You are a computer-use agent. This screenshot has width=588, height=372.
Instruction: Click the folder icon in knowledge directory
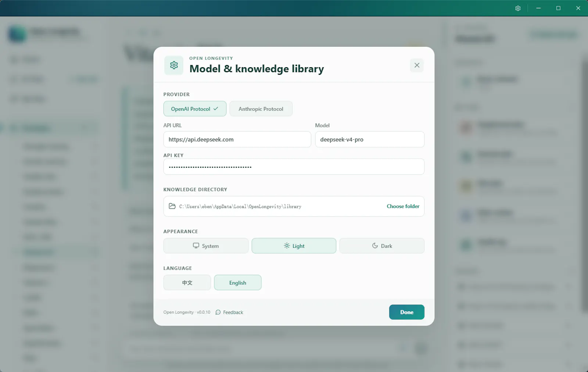coord(172,206)
